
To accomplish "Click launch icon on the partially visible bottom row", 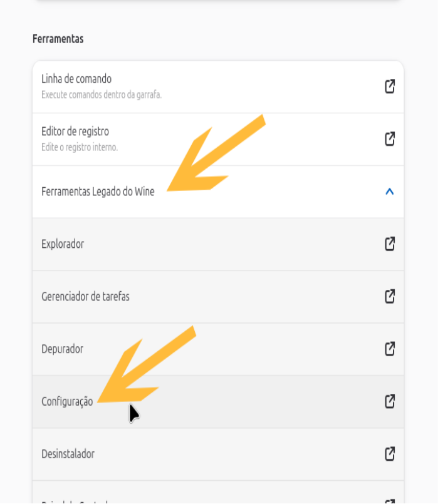I will (x=390, y=501).
